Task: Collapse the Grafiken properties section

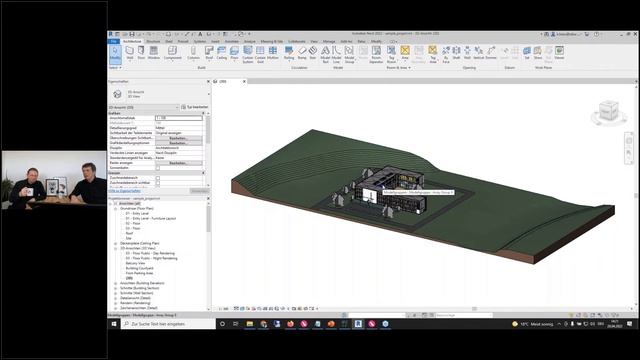Action: [x=204, y=113]
